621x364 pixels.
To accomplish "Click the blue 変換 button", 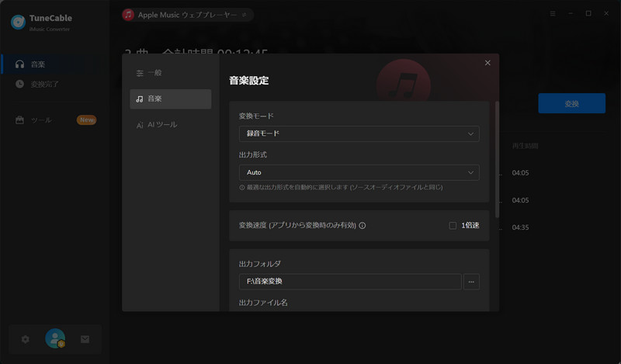I will [x=571, y=103].
